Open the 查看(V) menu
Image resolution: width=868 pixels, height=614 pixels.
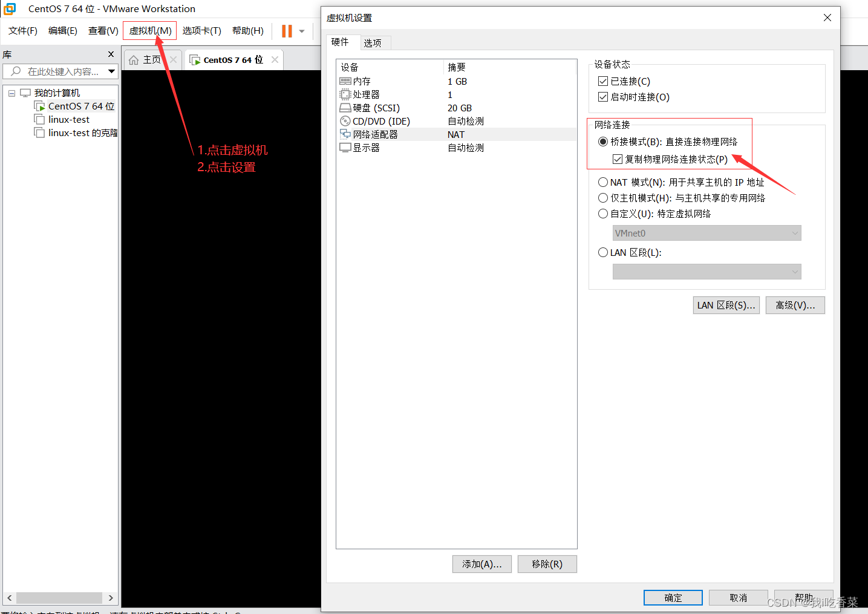pyautogui.click(x=103, y=31)
